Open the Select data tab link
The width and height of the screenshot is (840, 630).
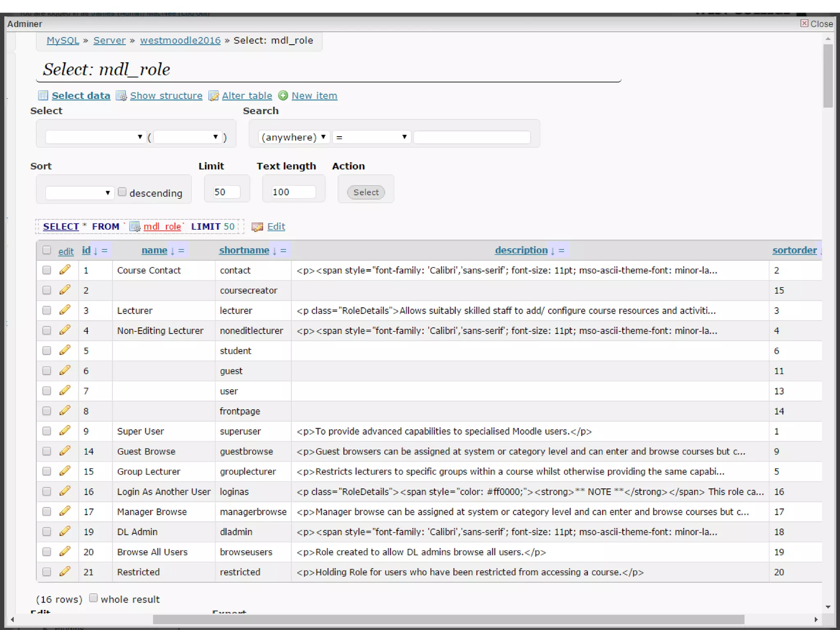pos(81,96)
